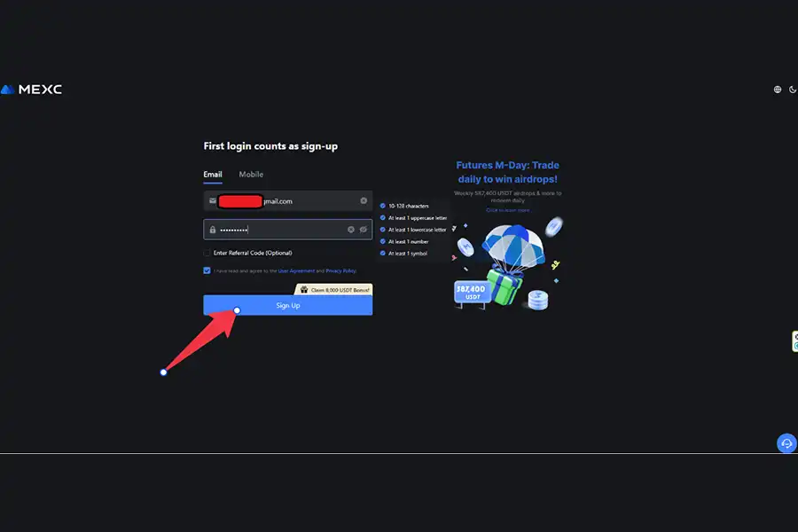This screenshot has height=532, width=798.
Task: Open the customer support chat bubble
Action: click(x=786, y=443)
